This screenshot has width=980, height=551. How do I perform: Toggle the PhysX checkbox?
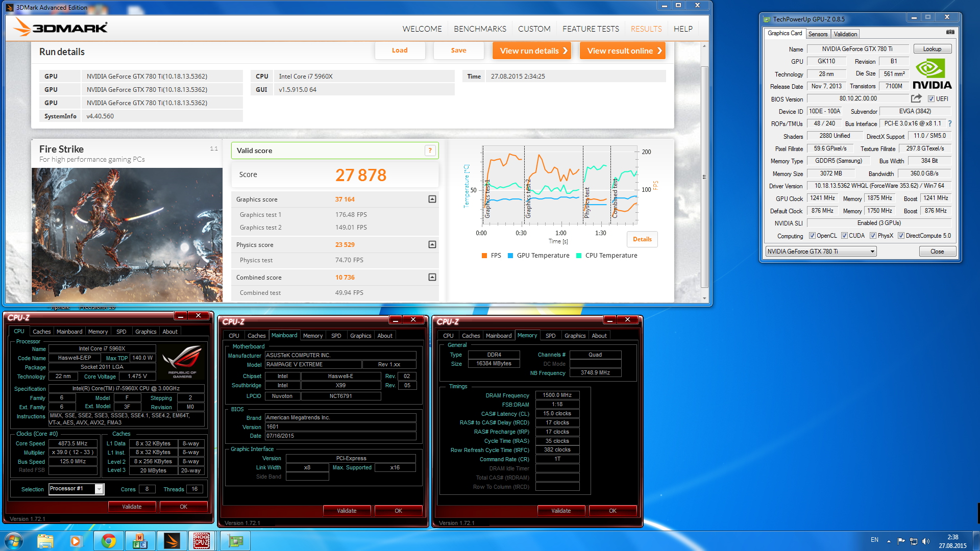[873, 236]
